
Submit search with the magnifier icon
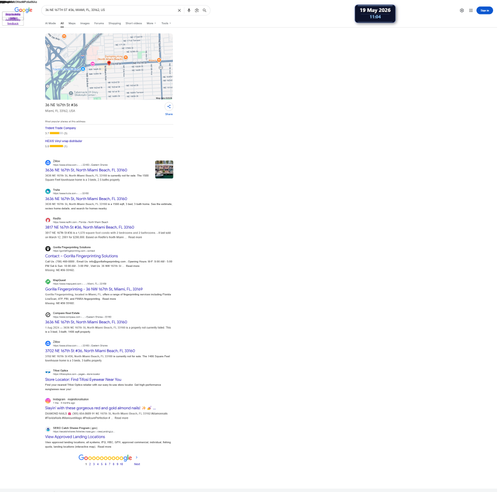pos(204,10)
